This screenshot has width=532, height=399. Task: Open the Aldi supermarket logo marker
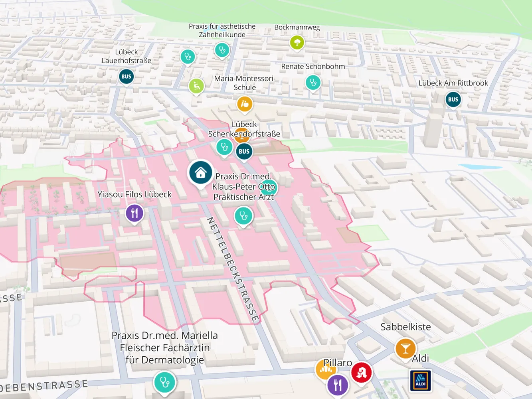pos(421,381)
